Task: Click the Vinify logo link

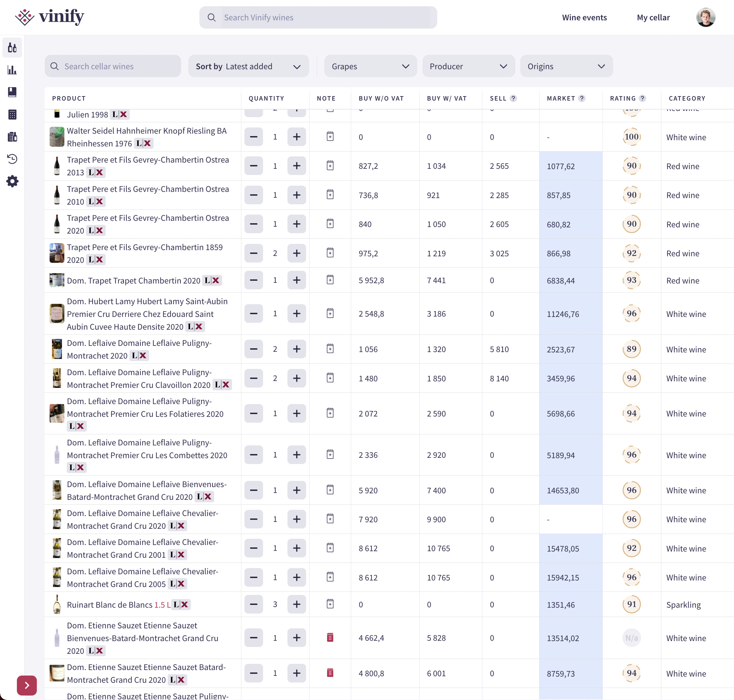Action: point(50,17)
